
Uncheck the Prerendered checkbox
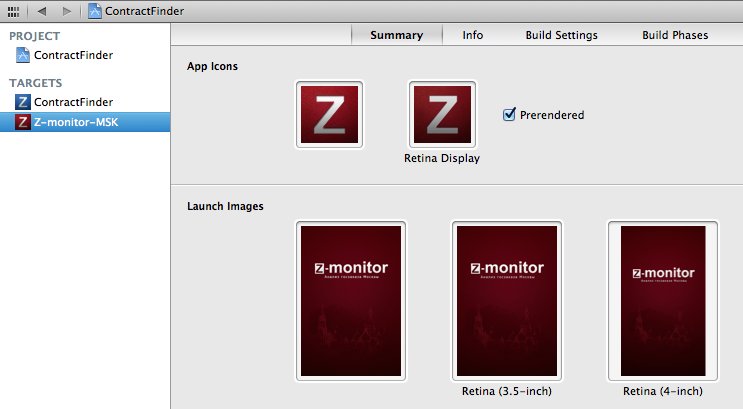[509, 114]
